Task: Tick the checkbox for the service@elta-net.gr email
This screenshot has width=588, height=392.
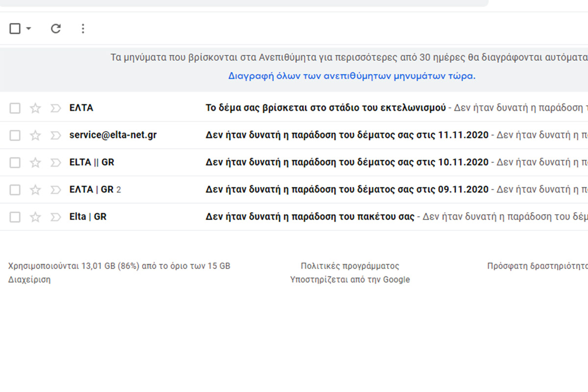Action: [15, 135]
